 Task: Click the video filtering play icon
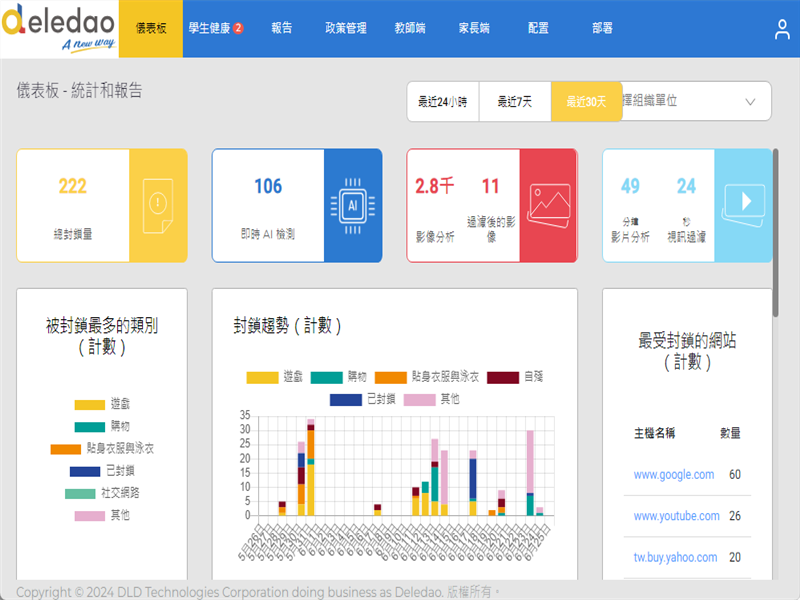(x=743, y=203)
